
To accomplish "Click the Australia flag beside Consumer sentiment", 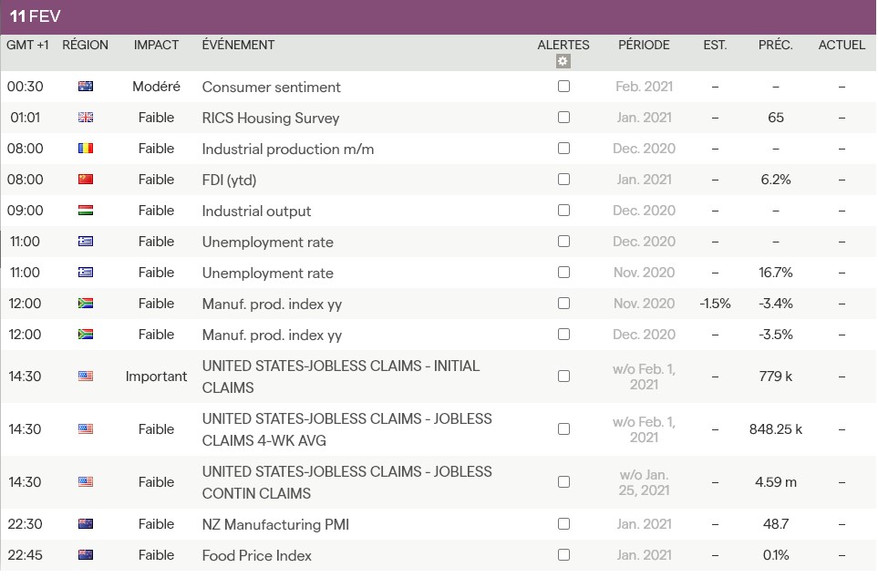I will (x=86, y=87).
